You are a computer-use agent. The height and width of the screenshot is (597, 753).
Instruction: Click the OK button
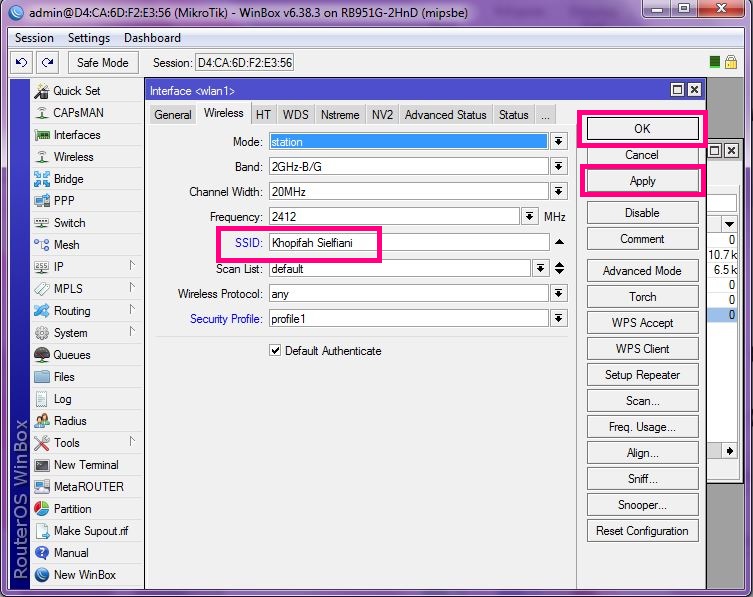click(643, 129)
